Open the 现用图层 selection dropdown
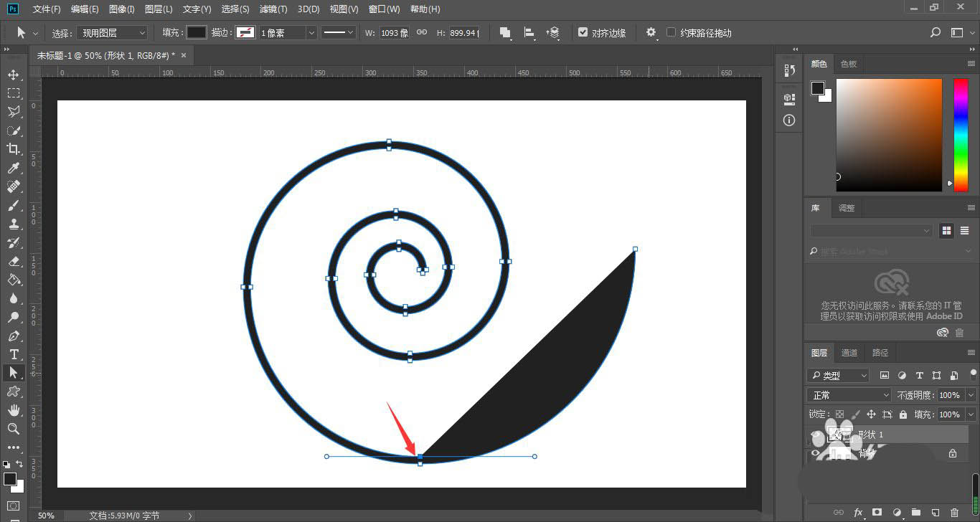Viewport: 980px width, 522px height. tap(112, 33)
